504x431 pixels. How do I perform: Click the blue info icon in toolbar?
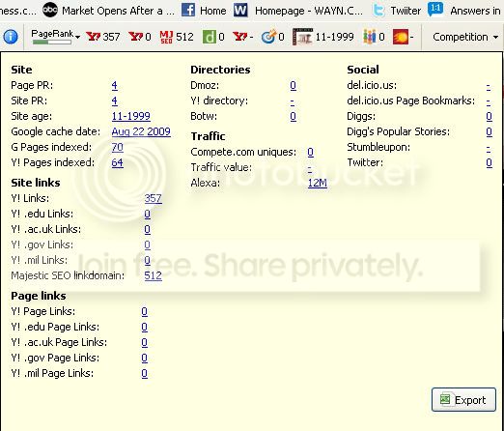[11, 37]
